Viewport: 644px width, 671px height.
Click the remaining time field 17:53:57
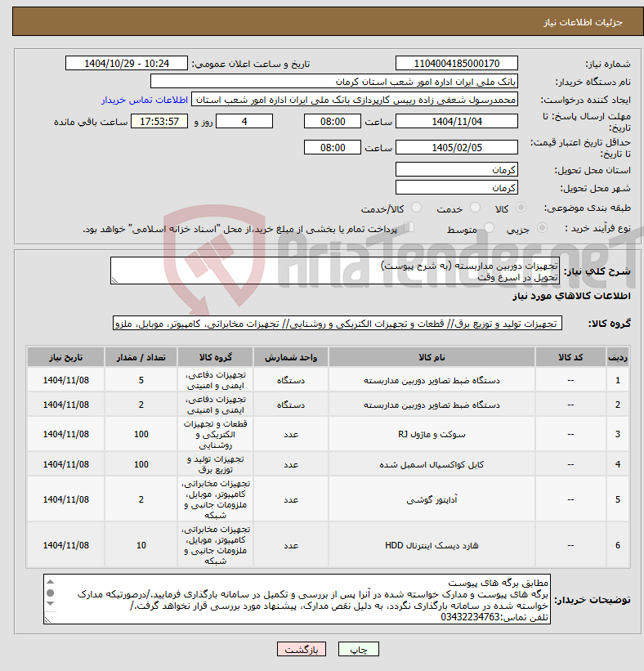coord(159,122)
